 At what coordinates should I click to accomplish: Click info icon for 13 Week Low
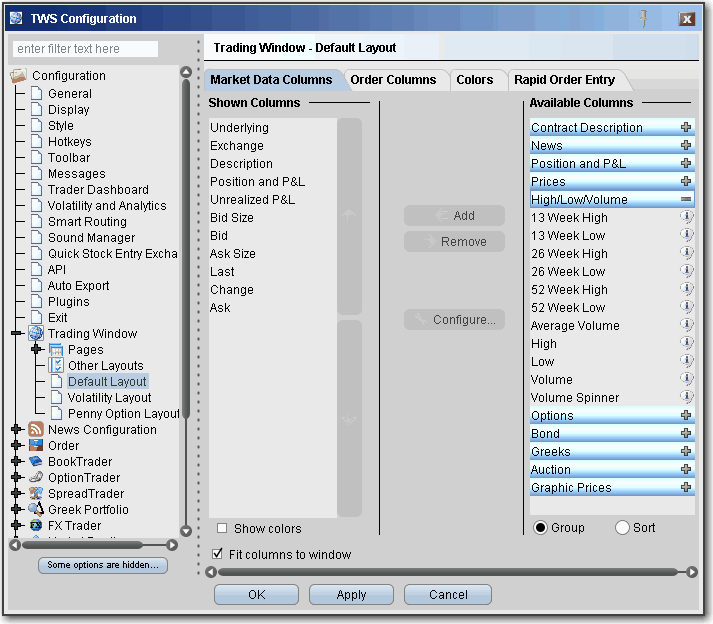click(x=686, y=235)
